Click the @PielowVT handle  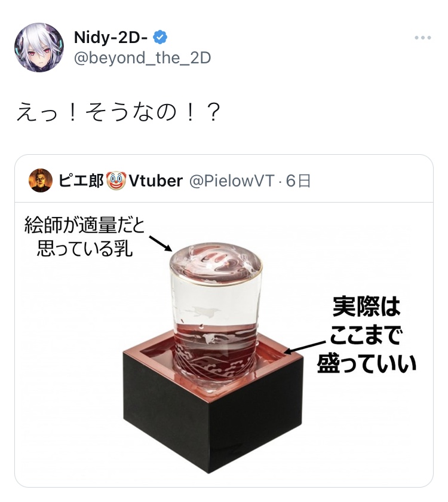(232, 181)
